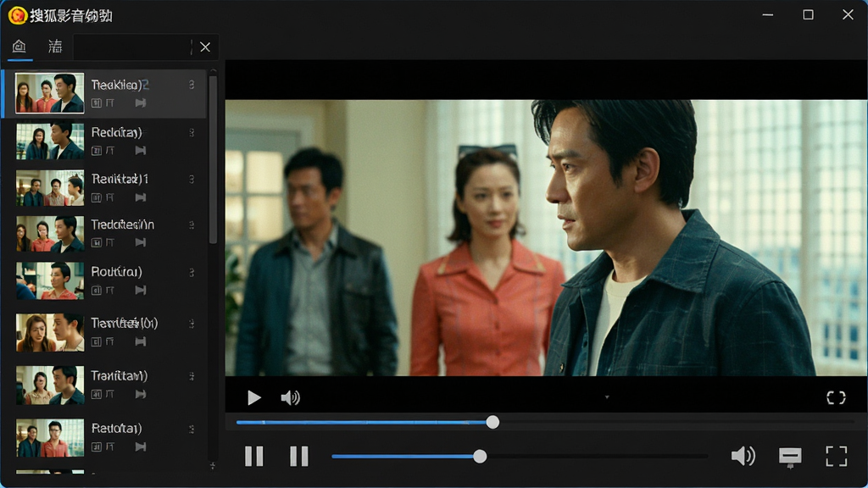Click skip-next icon in the bottom 'Retiotai)' row
This screenshot has height=488, width=868.
click(x=141, y=446)
